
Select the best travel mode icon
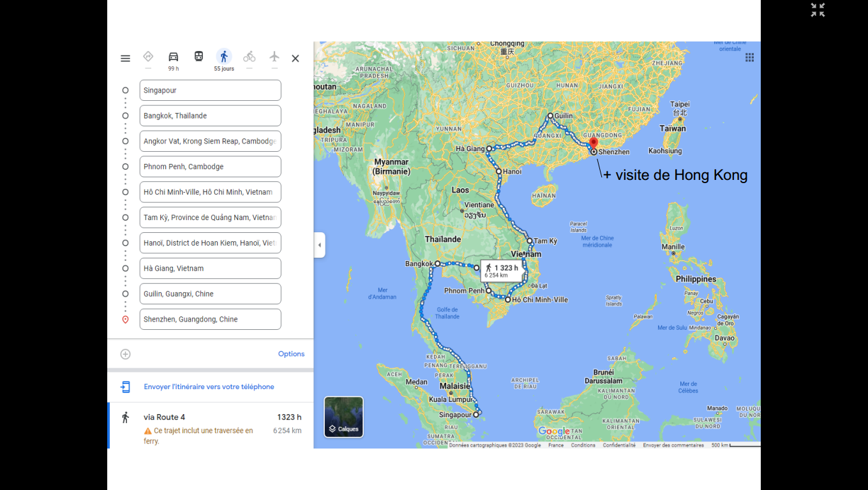click(x=148, y=56)
